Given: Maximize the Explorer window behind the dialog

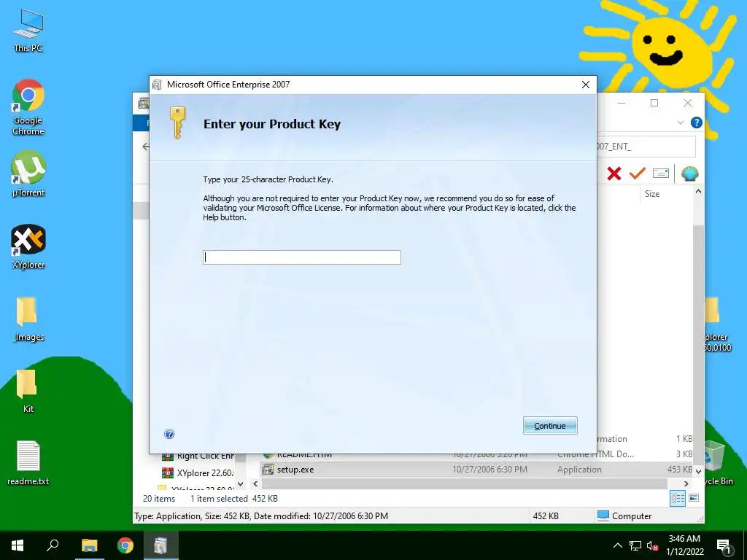Looking at the screenshot, I should pos(654,103).
